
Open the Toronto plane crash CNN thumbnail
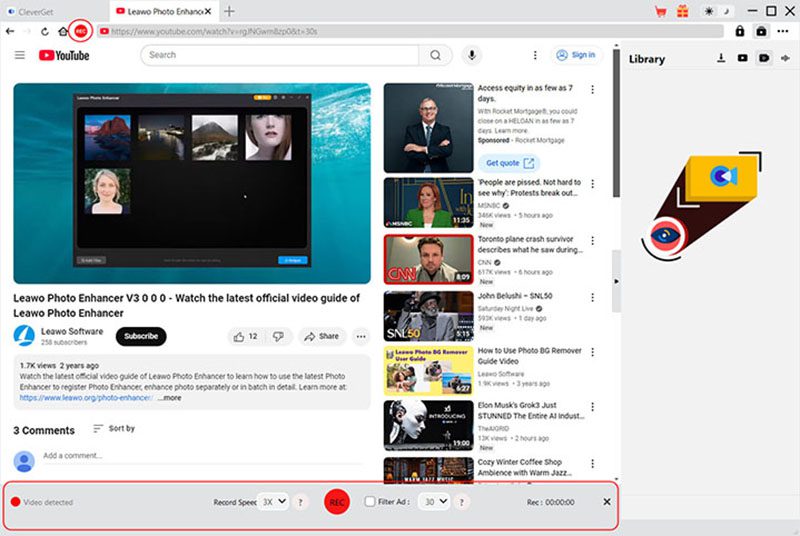point(428,259)
